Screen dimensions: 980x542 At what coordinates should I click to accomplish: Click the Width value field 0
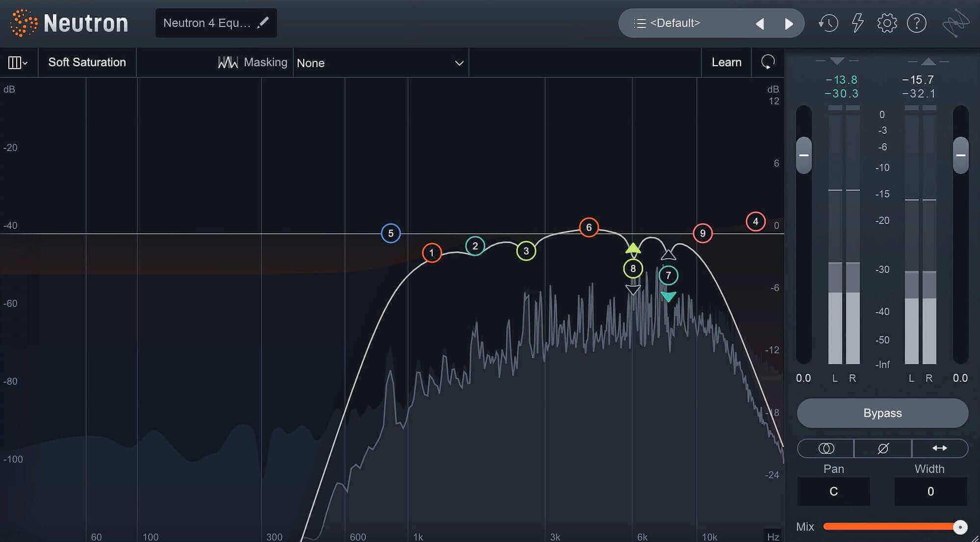click(930, 492)
